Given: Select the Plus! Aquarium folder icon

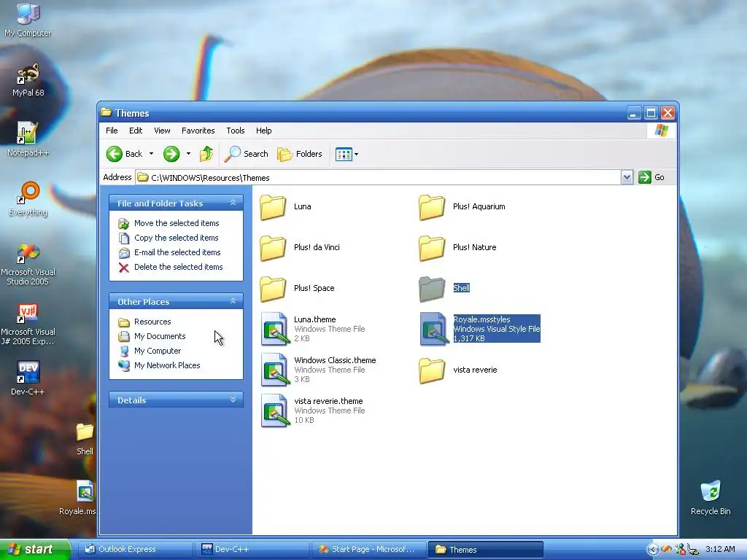Looking at the screenshot, I should (x=432, y=207).
